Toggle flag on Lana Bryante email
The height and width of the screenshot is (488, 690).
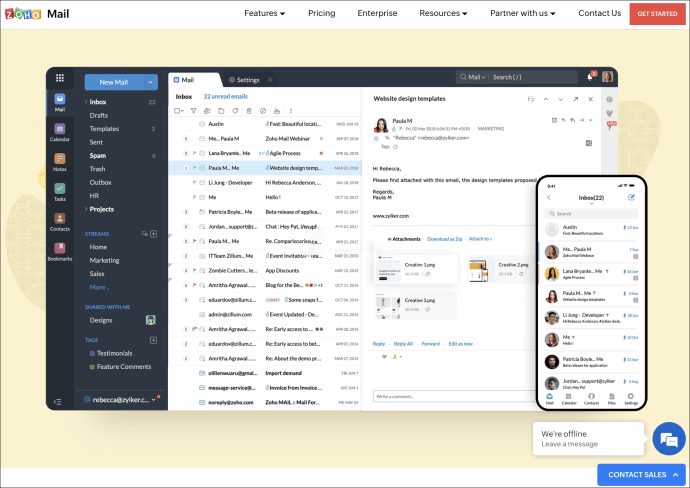195,153
